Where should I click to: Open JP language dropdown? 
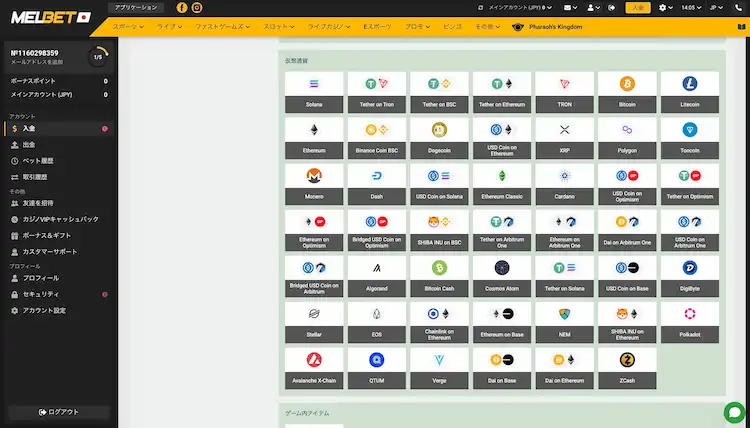point(717,8)
